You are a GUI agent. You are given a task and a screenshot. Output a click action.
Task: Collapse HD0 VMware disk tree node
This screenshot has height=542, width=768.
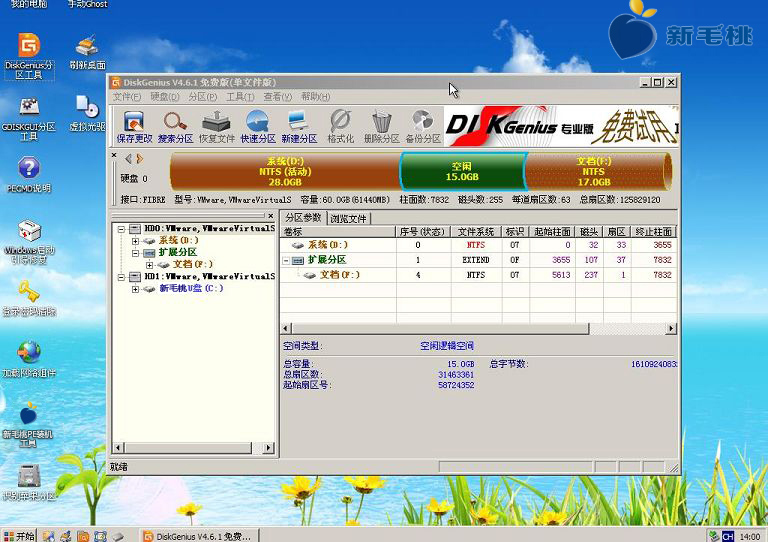tap(121, 229)
